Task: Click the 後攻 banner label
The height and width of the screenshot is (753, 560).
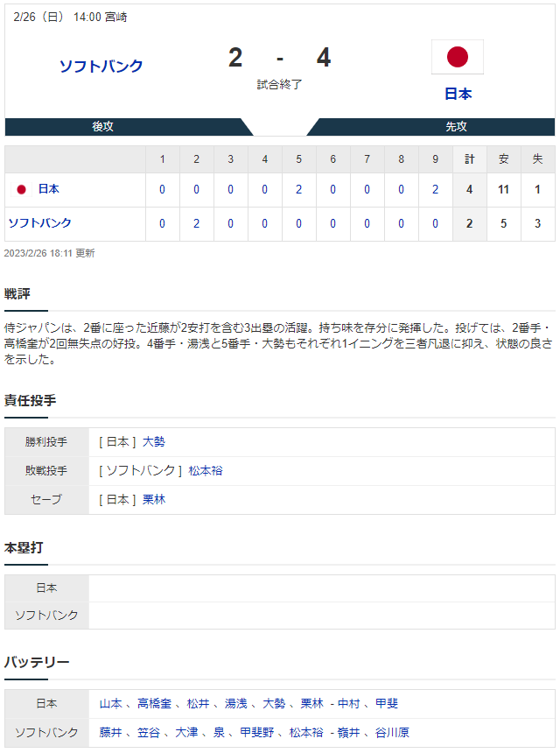Action: (102, 126)
